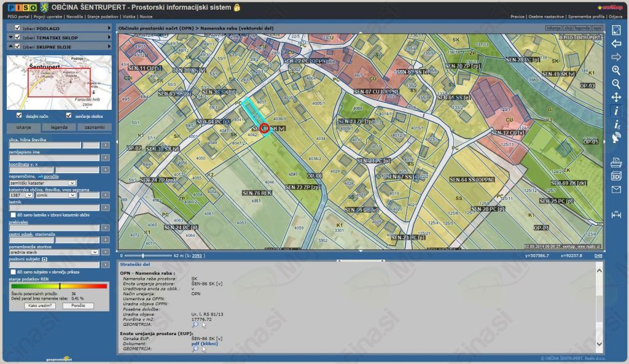629x364 pixels.
Task: Open the print map tool
Action: [616, 163]
